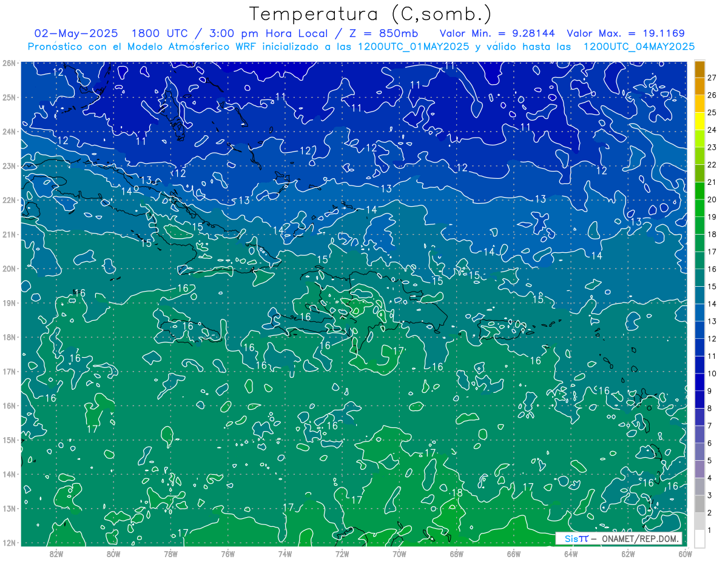Click the '60W' longitude axis label
The image size is (728, 562).
click(x=685, y=553)
